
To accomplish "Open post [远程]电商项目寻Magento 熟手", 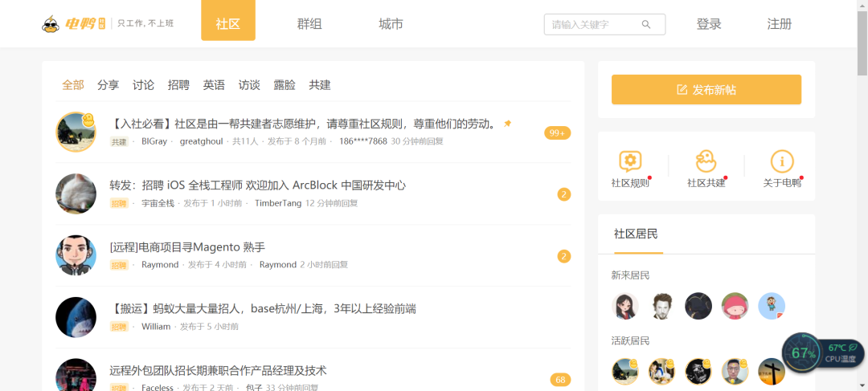I will (187, 247).
